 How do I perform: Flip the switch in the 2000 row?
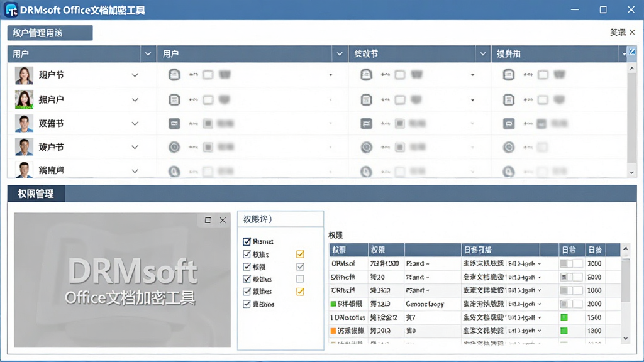pyautogui.click(x=571, y=304)
